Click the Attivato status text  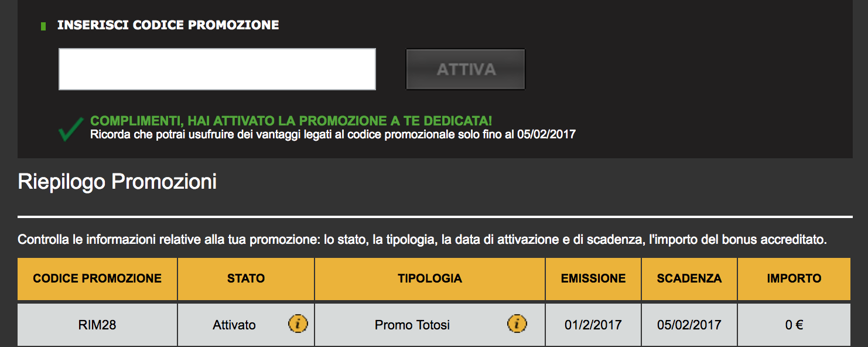click(x=234, y=325)
